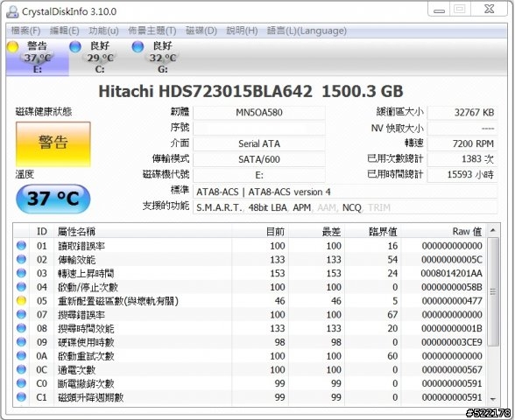The image size is (515, 420).
Task: Click raw value 000000003CE9
Action: pyautogui.click(x=452, y=342)
